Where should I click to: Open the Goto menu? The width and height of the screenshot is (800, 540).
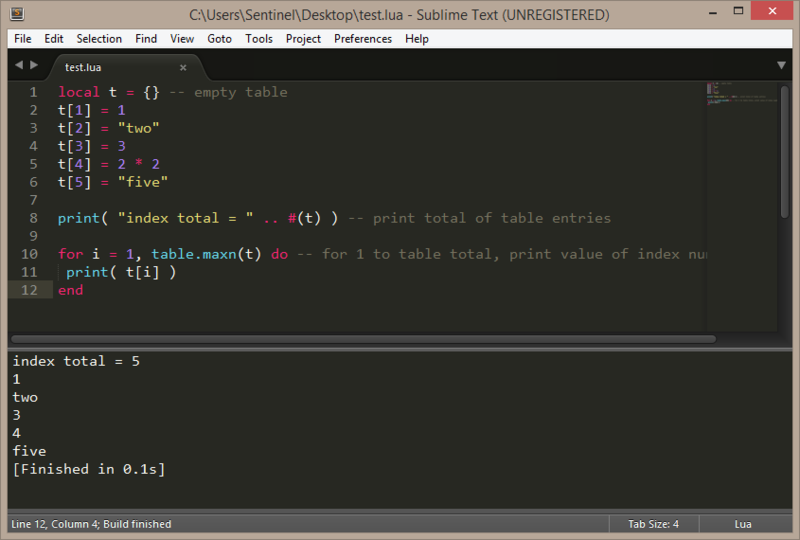pyautogui.click(x=219, y=39)
